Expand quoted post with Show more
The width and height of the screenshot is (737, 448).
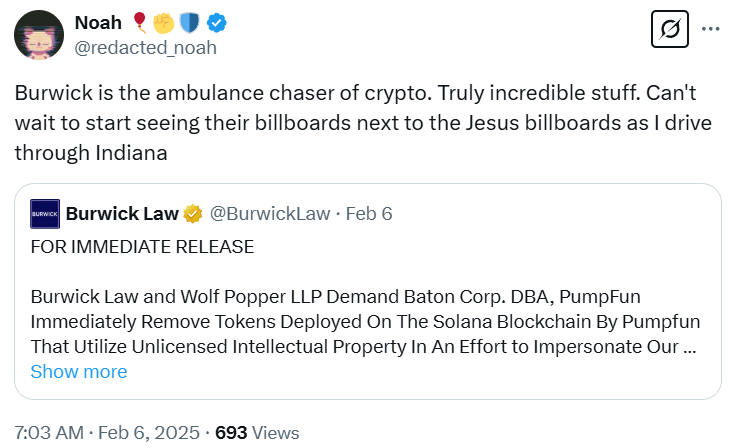(79, 372)
